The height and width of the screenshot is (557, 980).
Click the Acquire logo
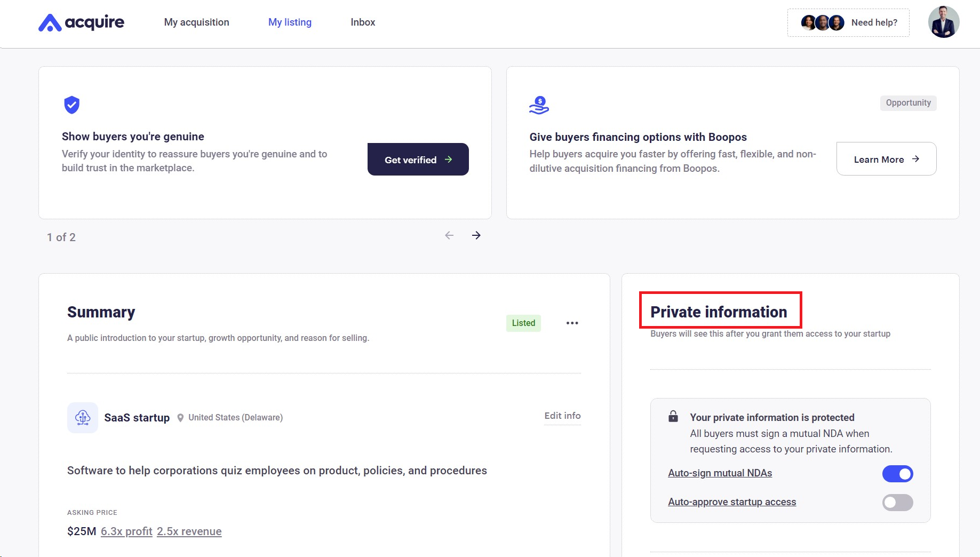81,22
